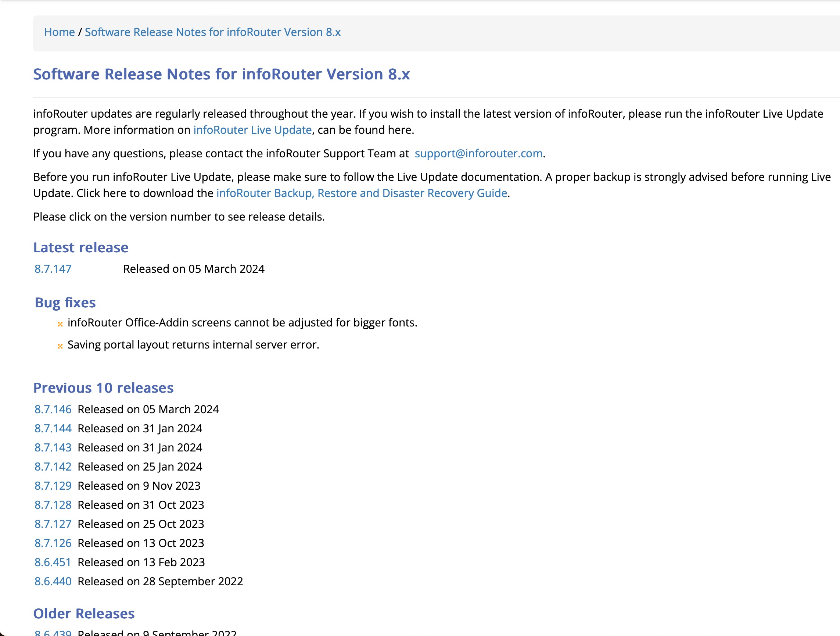Click the text 'Released on 25 Jan 2024'

(x=140, y=467)
